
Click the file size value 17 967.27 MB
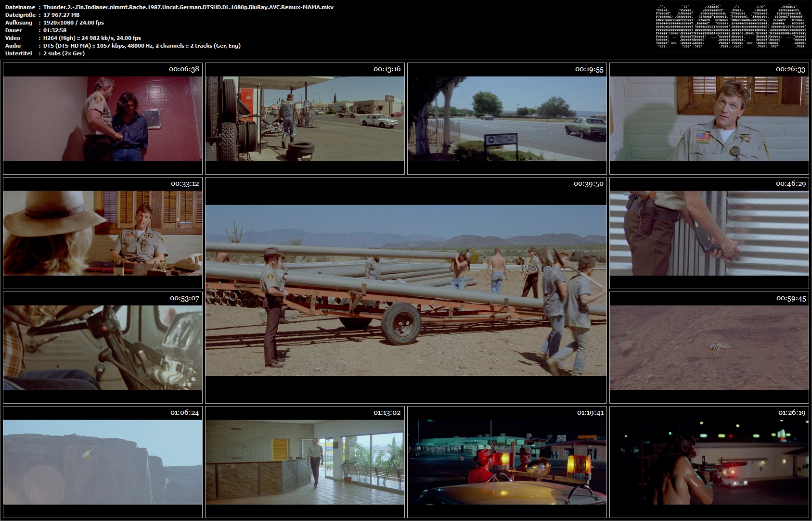click(x=61, y=15)
